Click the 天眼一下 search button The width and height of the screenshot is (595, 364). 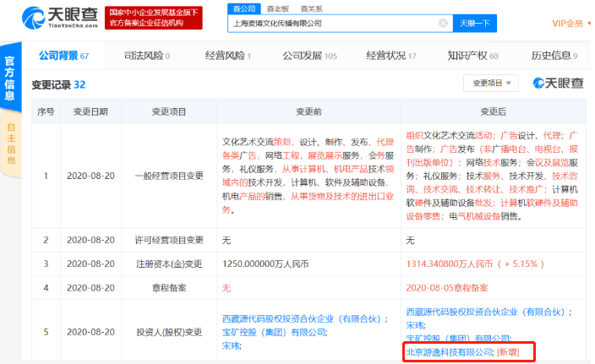point(475,24)
